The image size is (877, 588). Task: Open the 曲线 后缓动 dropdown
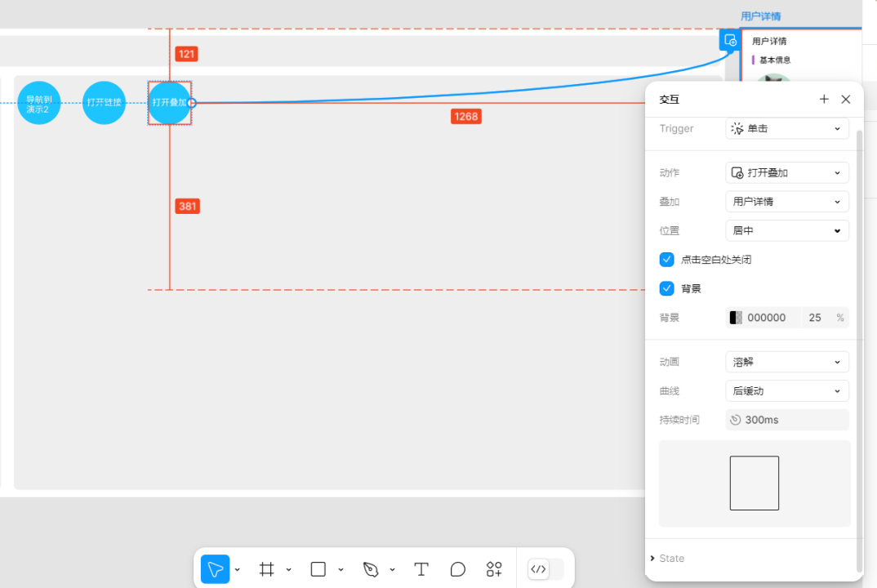pos(787,391)
